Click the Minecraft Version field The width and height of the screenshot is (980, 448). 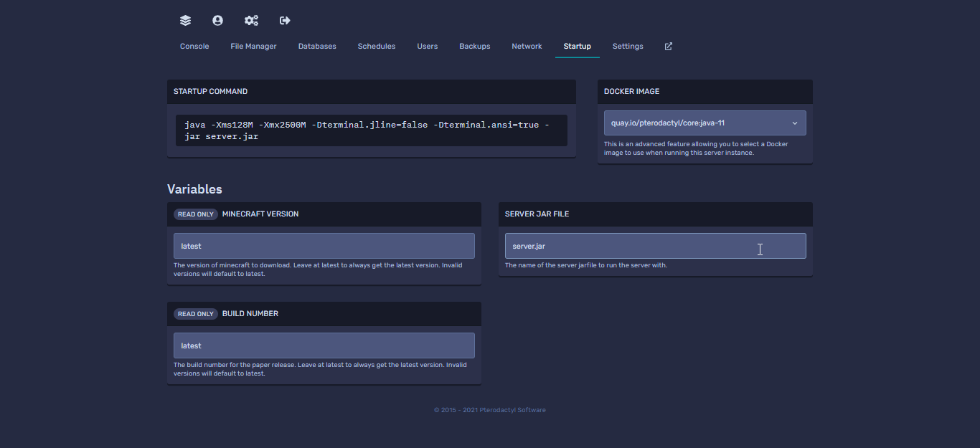[324, 246]
